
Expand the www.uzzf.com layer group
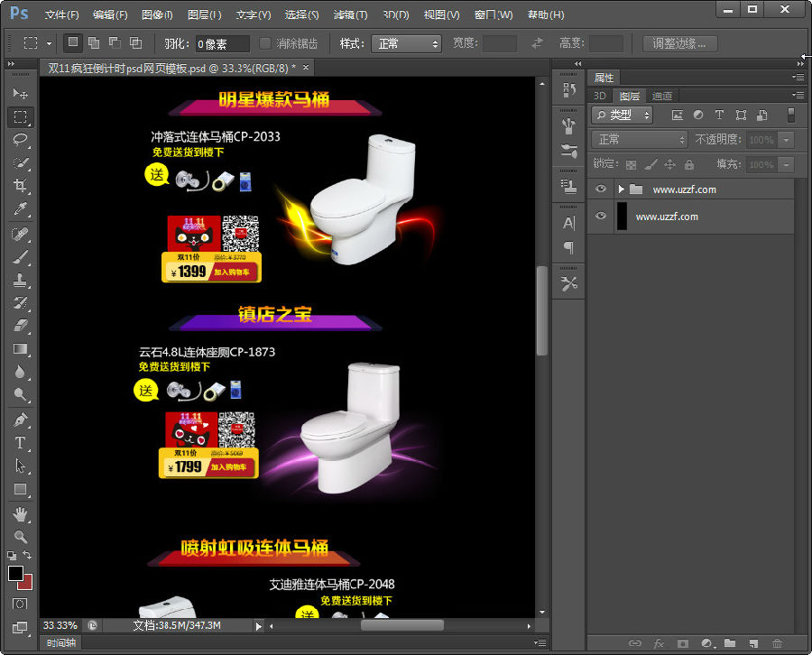621,189
